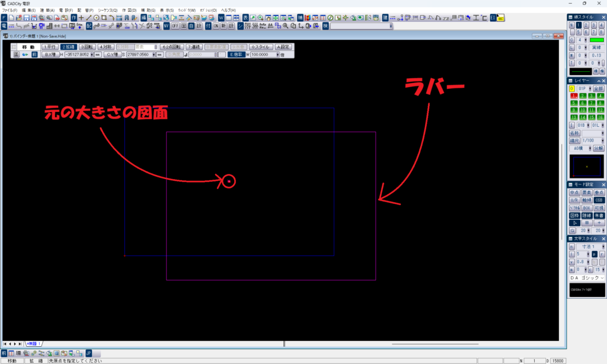This screenshot has width=607, height=364.
Task: Click the 編 edit category icon
Action: pos(143,18)
